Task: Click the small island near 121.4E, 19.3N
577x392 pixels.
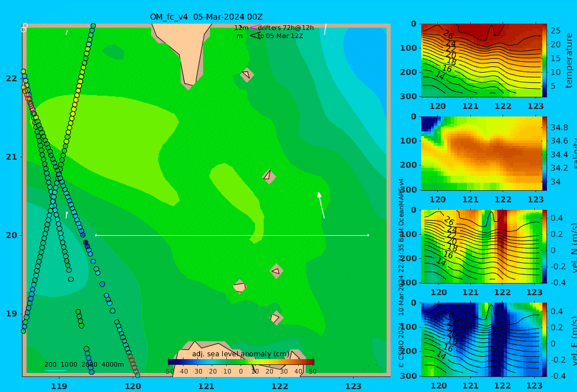Action: pyautogui.click(x=239, y=287)
